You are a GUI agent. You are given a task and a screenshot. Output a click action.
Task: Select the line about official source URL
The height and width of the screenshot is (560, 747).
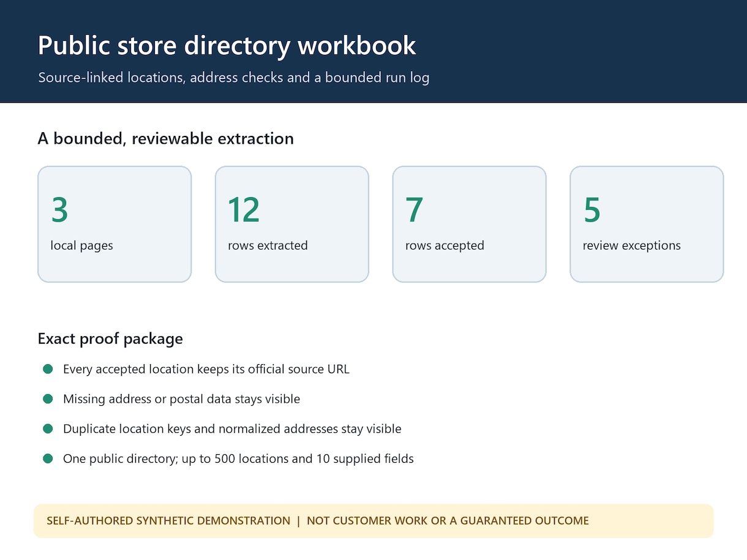[x=206, y=369]
